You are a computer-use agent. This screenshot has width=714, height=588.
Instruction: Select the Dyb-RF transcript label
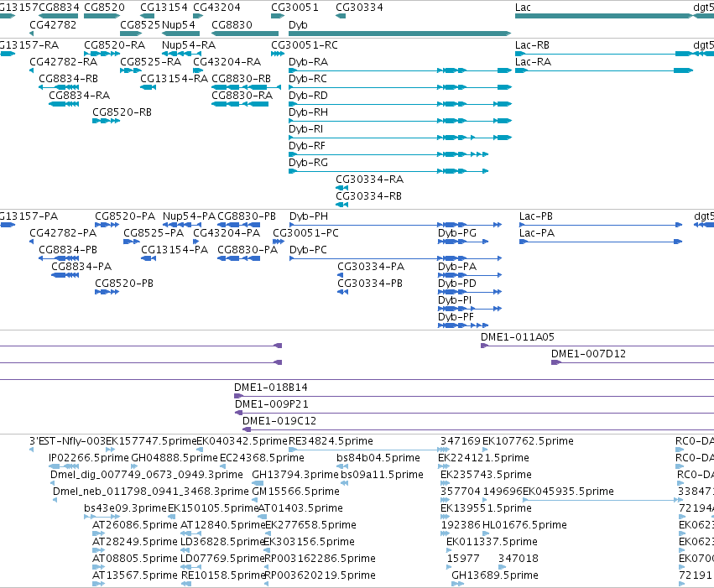click(x=307, y=146)
